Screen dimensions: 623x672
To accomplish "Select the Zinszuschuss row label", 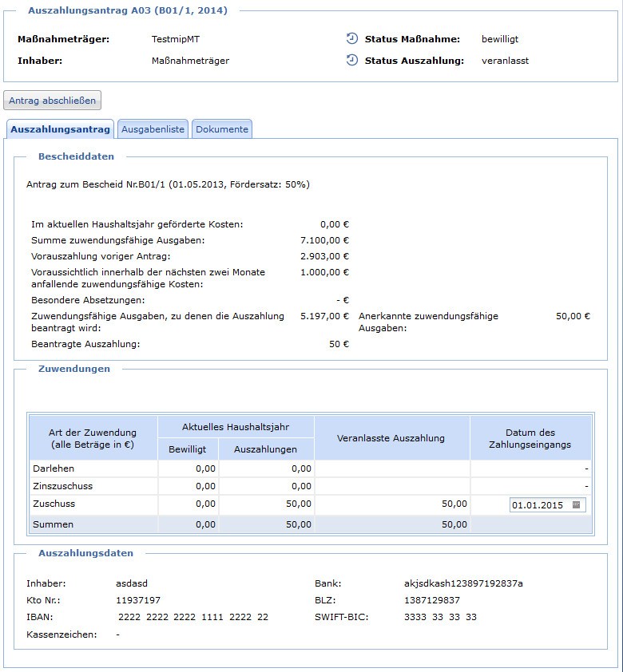I will [62, 486].
